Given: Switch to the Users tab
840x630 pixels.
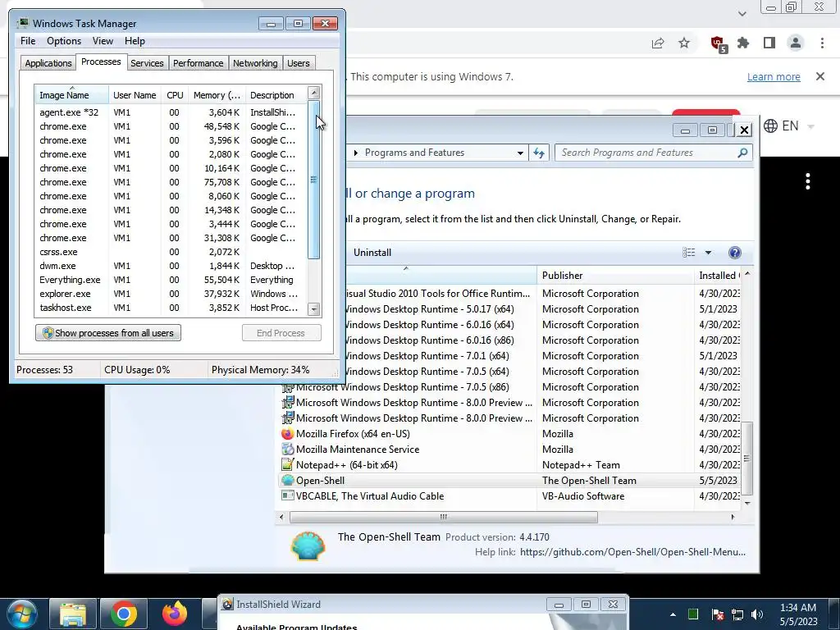Looking at the screenshot, I should pyautogui.click(x=299, y=63).
